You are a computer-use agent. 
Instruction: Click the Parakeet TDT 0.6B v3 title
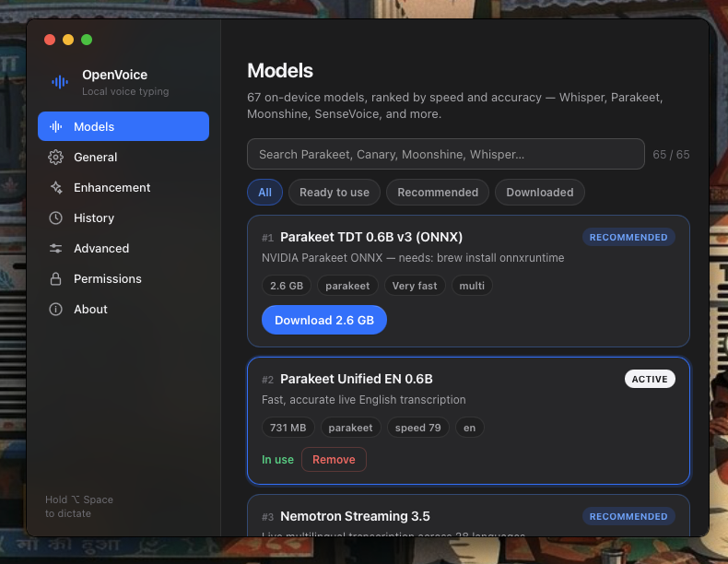(371, 237)
